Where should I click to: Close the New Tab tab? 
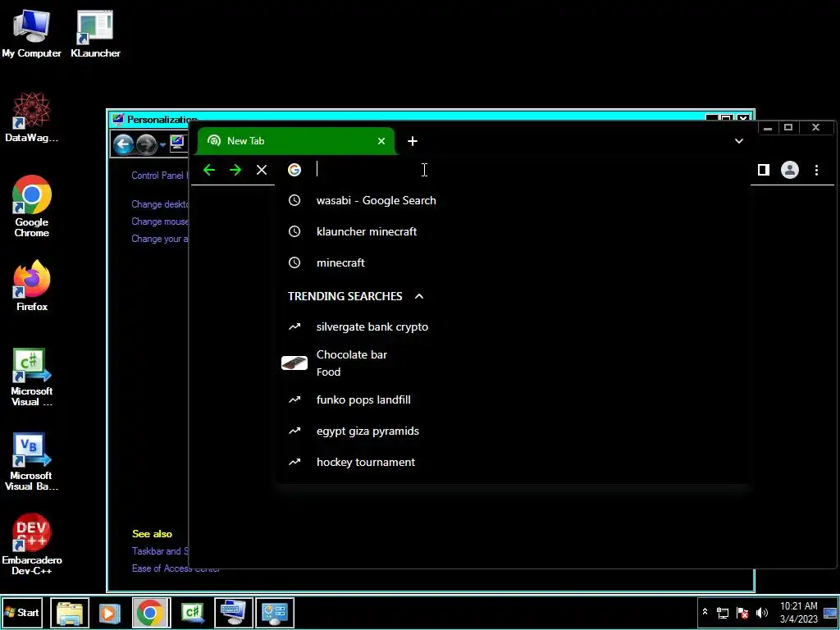[x=381, y=141]
